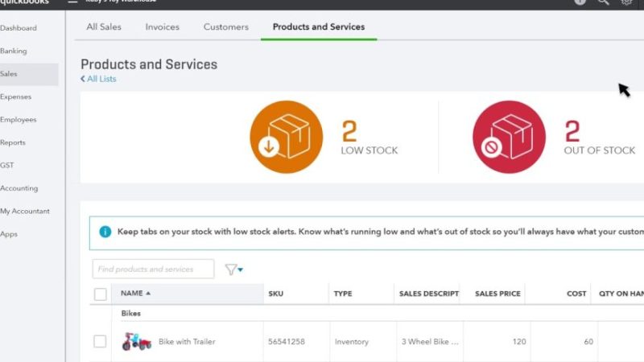Screen dimensions: 644x362
Task: Click the SKU column header
Action: (276, 294)
